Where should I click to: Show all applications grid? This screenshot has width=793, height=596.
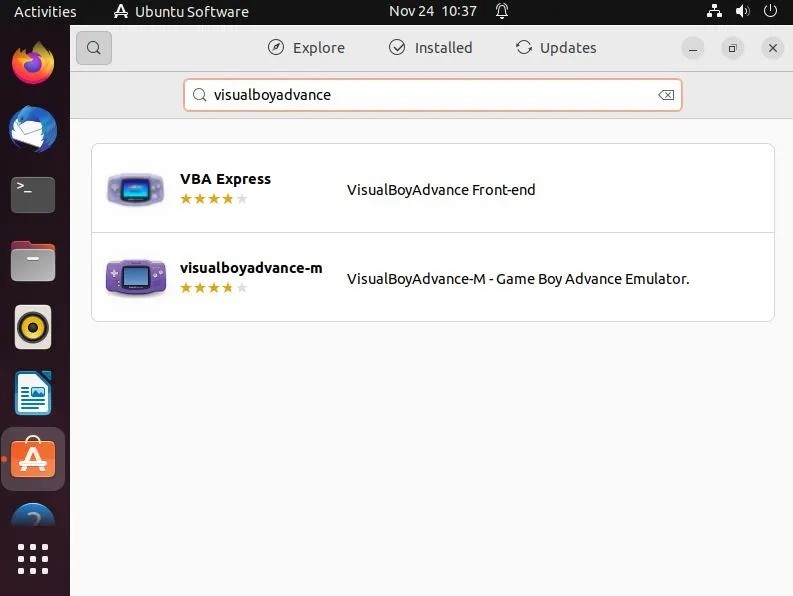(x=33, y=559)
